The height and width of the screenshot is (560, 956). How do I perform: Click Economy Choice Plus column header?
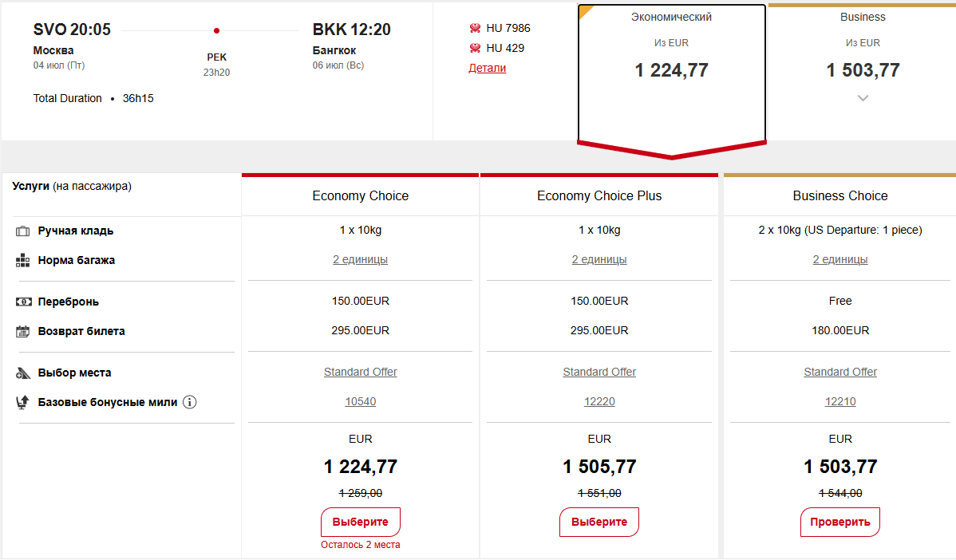click(x=598, y=195)
